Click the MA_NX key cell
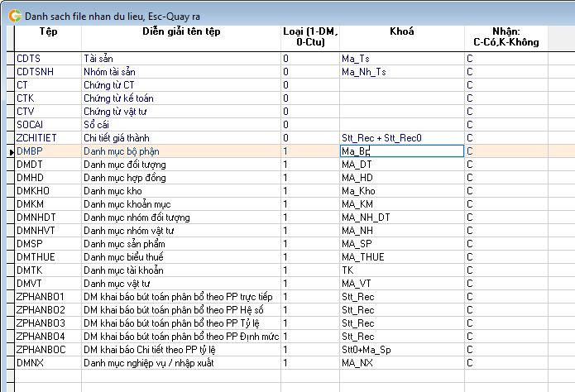 point(402,362)
